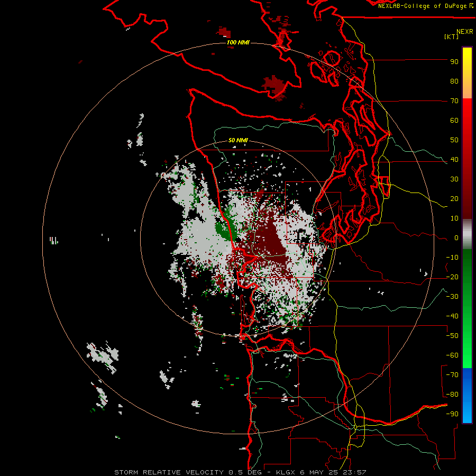Click the -20 value on the velocity scale
476x476 pixels.
pos(452,277)
